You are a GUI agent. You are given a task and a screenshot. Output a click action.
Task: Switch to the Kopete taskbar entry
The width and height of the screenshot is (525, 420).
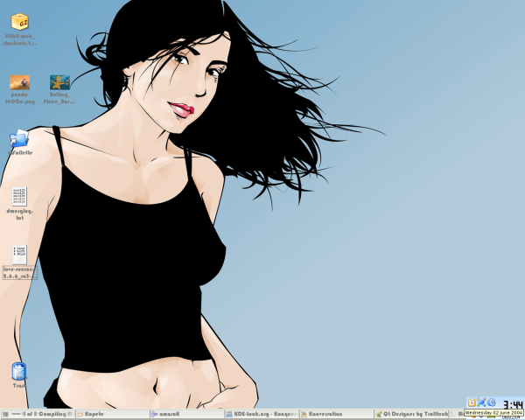pyautogui.click(x=113, y=414)
